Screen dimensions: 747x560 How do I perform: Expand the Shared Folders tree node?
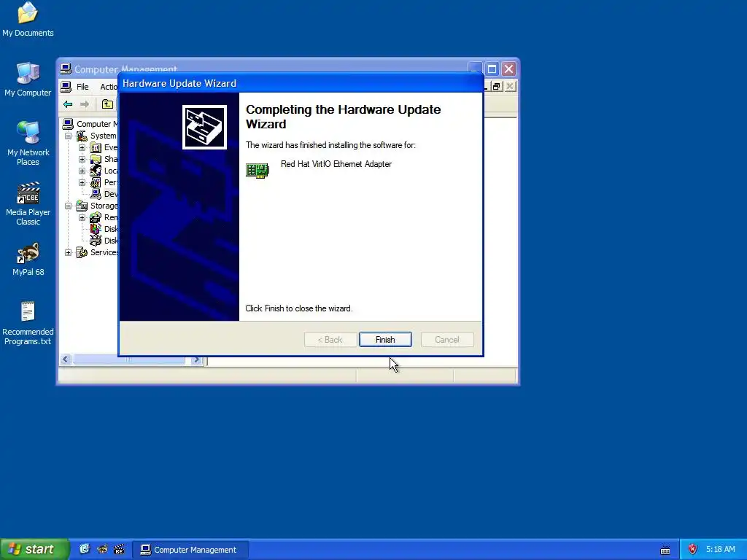82,159
